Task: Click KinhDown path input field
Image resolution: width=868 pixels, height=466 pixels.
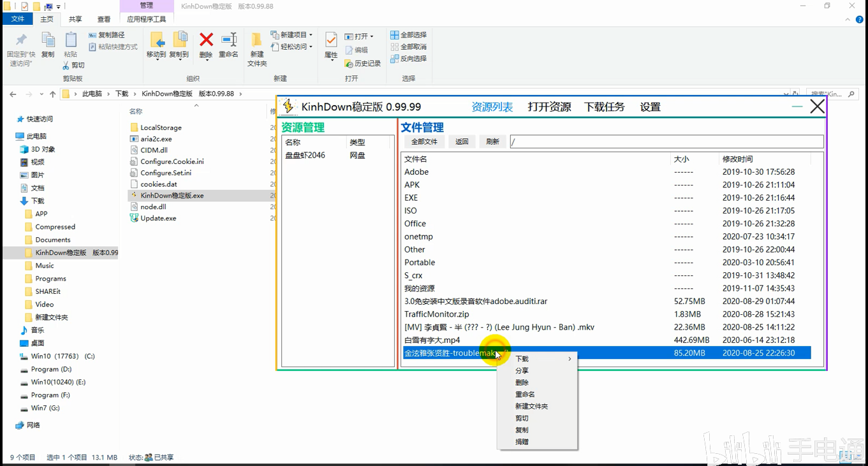Action: (666, 142)
